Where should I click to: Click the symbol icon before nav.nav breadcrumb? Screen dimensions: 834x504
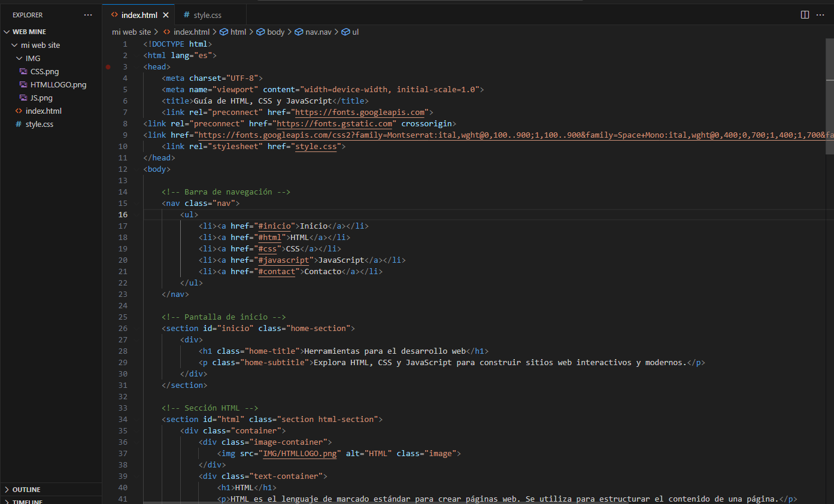coord(299,32)
